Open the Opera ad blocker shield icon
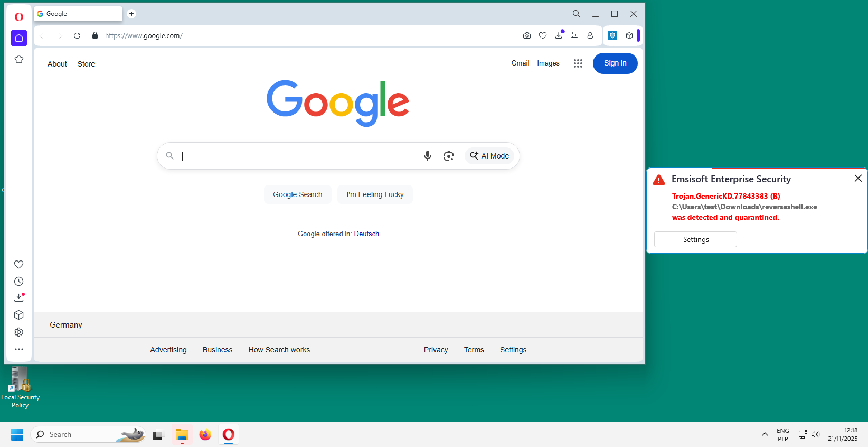The image size is (868, 447). (x=612, y=35)
